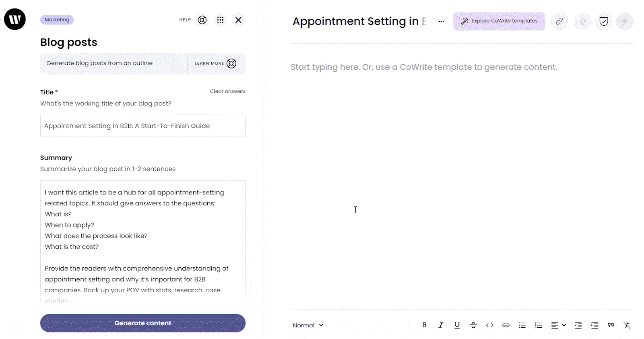Click the megaphone icon
644x339 pixels.
(582, 21)
